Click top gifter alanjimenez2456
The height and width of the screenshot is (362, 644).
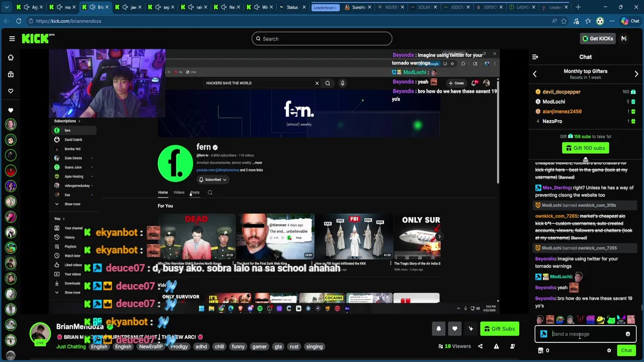(561, 112)
